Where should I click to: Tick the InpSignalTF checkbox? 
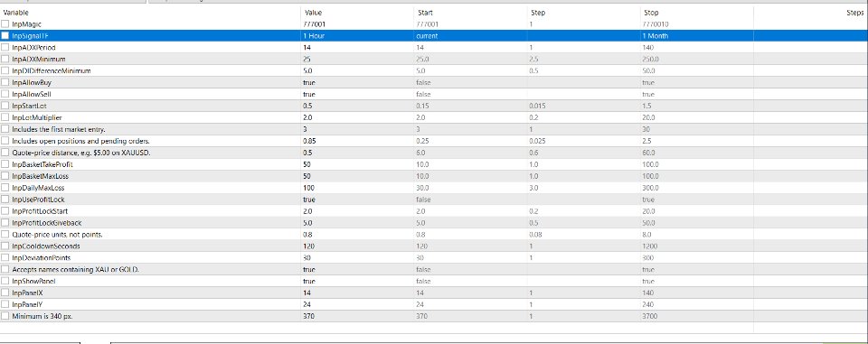point(5,35)
